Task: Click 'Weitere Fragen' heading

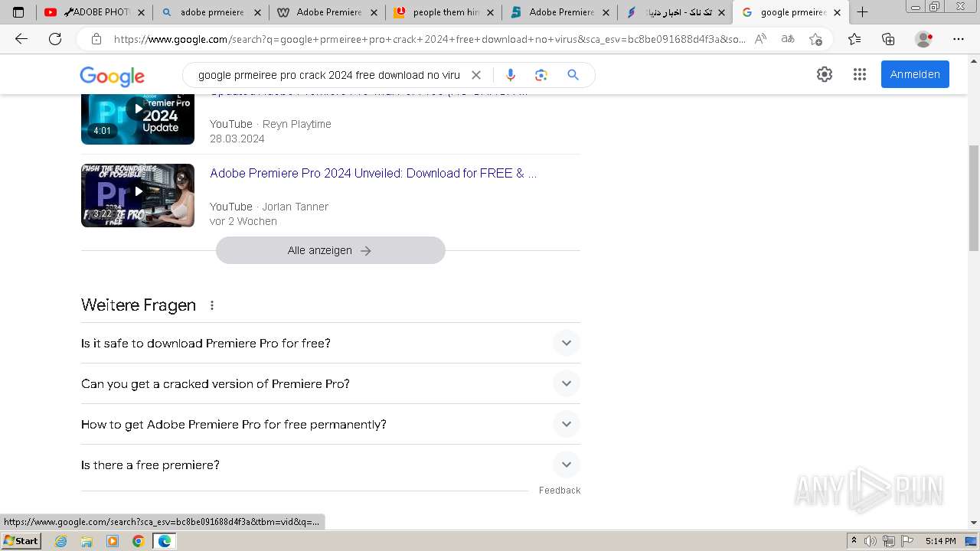Action: (x=139, y=305)
